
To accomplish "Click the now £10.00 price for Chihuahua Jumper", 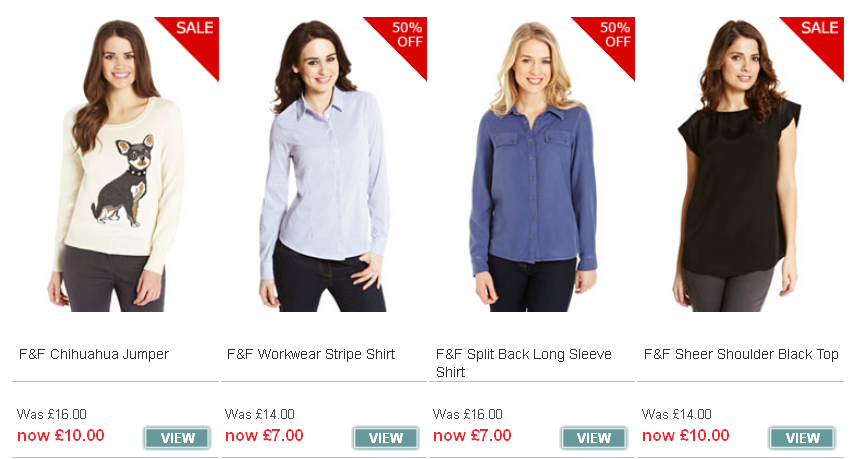I will pyautogui.click(x=61, y=435).
